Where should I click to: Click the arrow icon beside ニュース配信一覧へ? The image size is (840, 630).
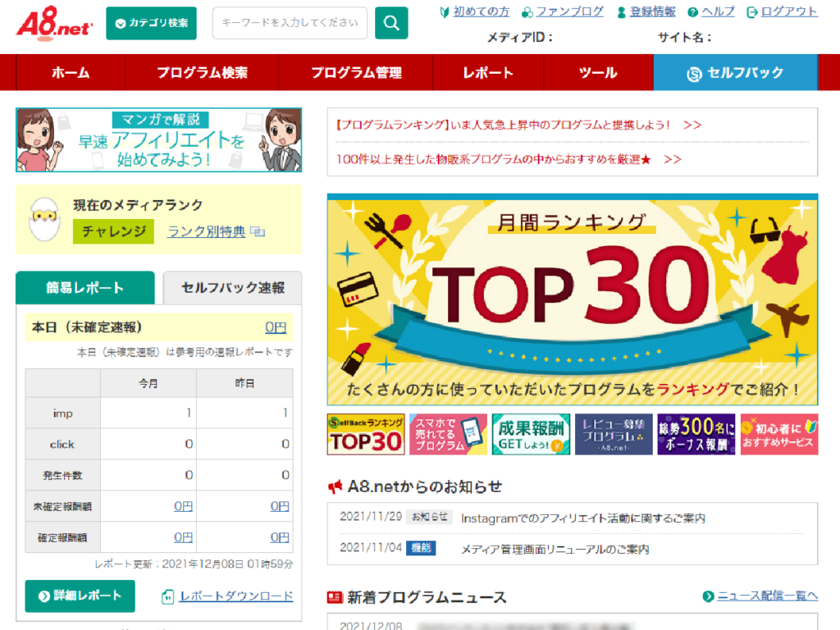708,596
